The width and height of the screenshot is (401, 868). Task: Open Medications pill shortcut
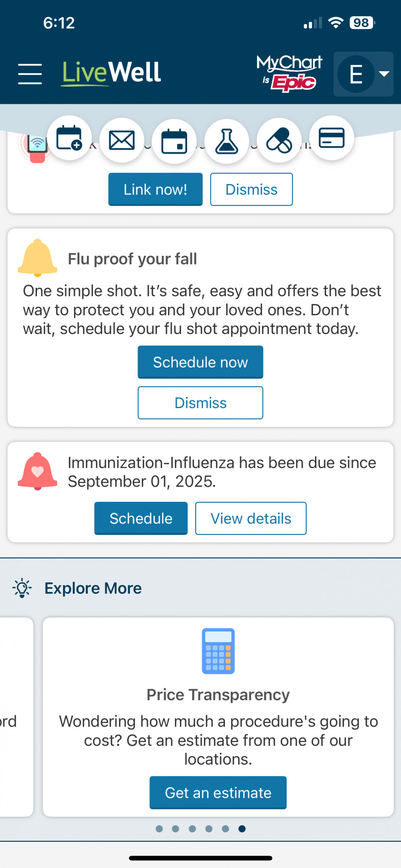coord(279,140)
